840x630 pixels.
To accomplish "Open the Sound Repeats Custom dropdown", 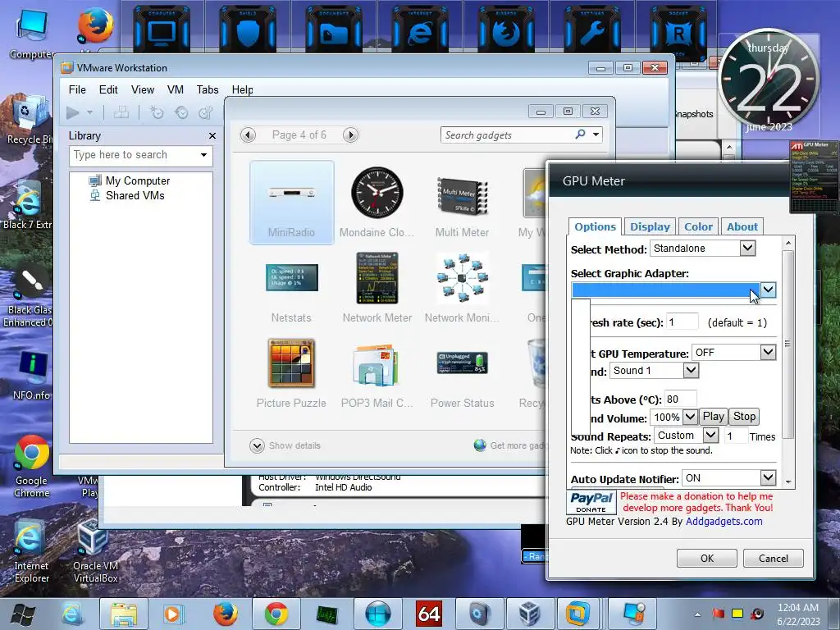I will (711, 435).
